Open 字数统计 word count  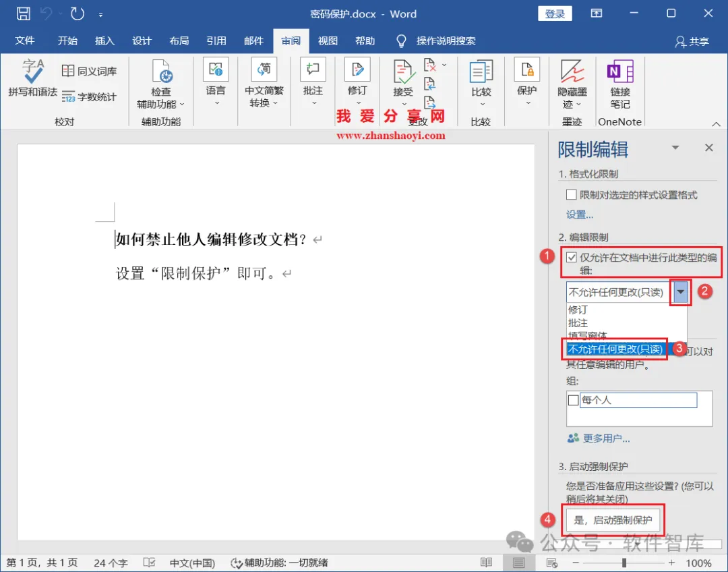click(x=89, y=96)
